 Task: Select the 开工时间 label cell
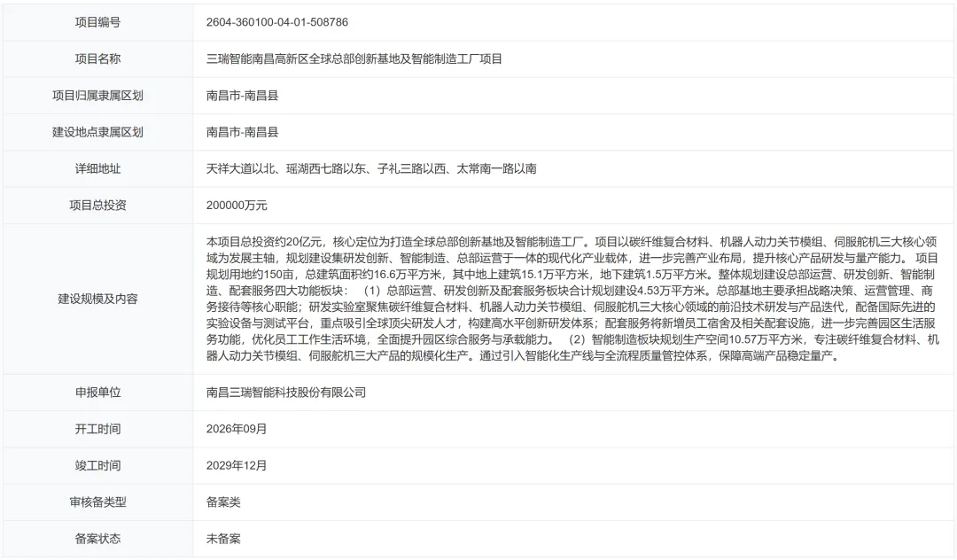tap(97, 429)
